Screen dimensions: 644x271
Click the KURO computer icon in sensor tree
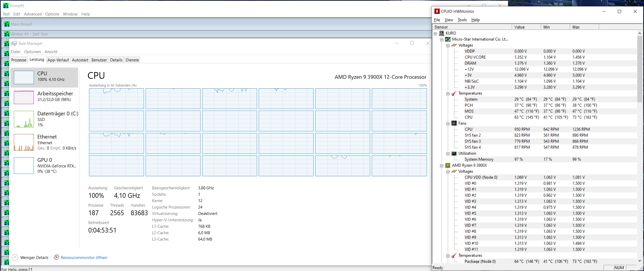(442, 33)
